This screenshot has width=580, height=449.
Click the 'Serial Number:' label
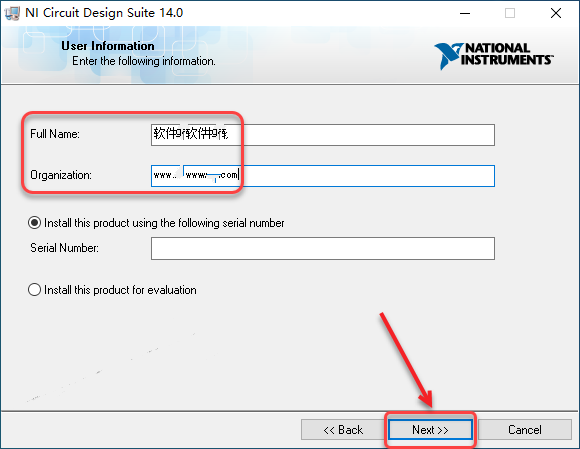point(64,248)
